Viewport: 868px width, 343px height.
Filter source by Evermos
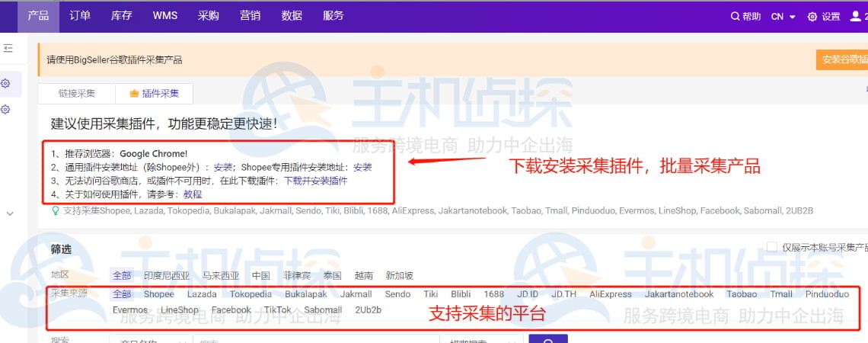(130, 309)
